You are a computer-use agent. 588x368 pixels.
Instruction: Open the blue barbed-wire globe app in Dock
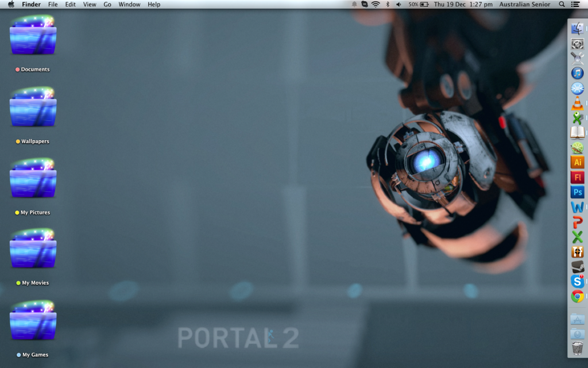coord(577,88)
